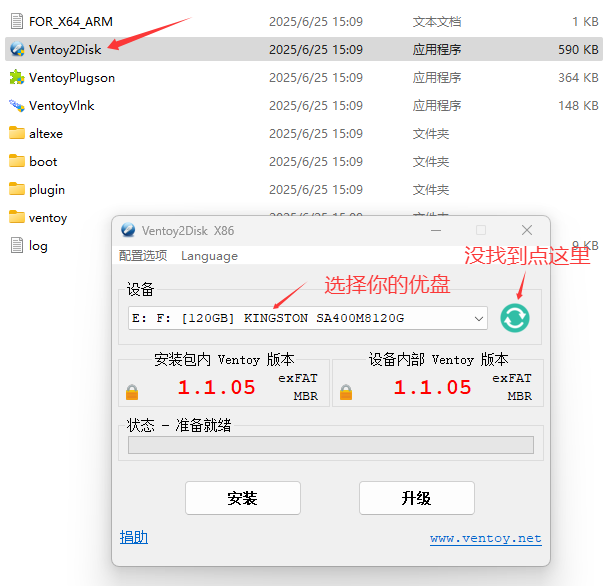Open the www.ventoy.net link
Image resolution: width=607 pixels, height=586 pixels.
tap(485, 538)
